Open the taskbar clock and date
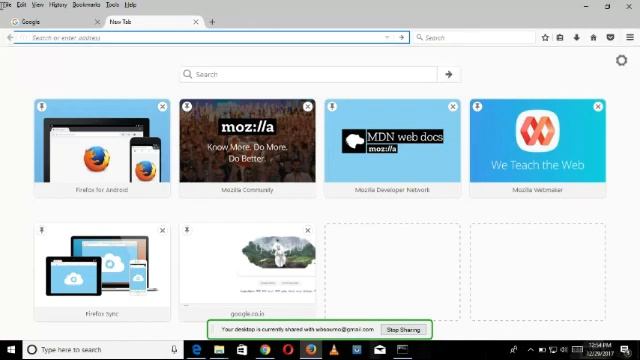This screenshot has height=360, width=640. tap(599, 350)
